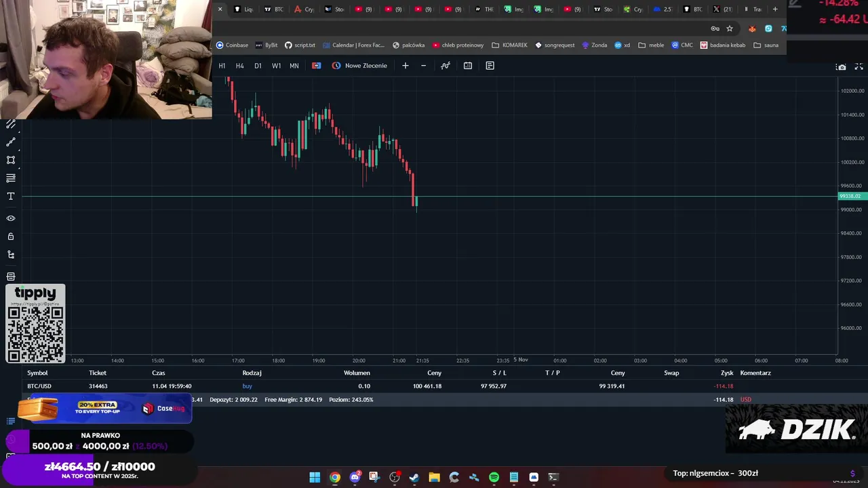The image size is (868, 488).
Task: Toggle drawings visibility eye icon
Action: click(x=11, y=218)
